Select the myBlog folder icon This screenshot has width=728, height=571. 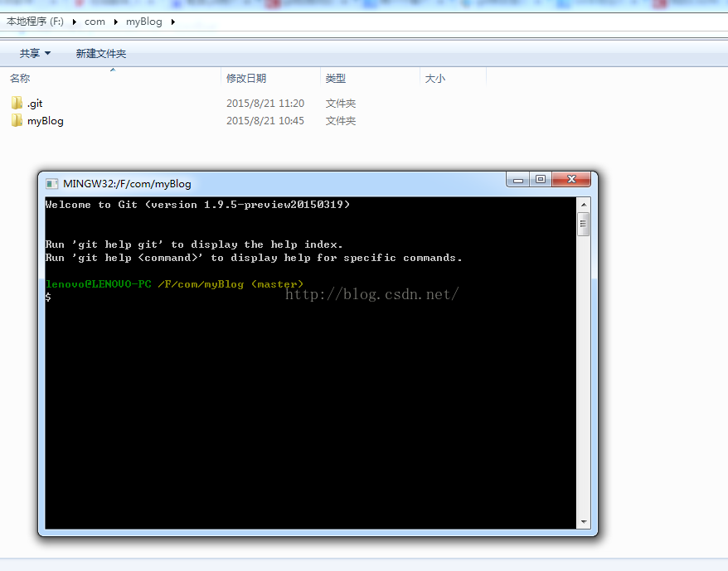pos(17,121)
